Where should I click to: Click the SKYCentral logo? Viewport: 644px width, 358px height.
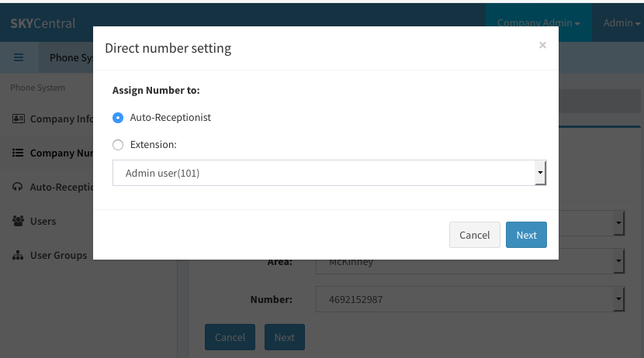pos(43,23)
